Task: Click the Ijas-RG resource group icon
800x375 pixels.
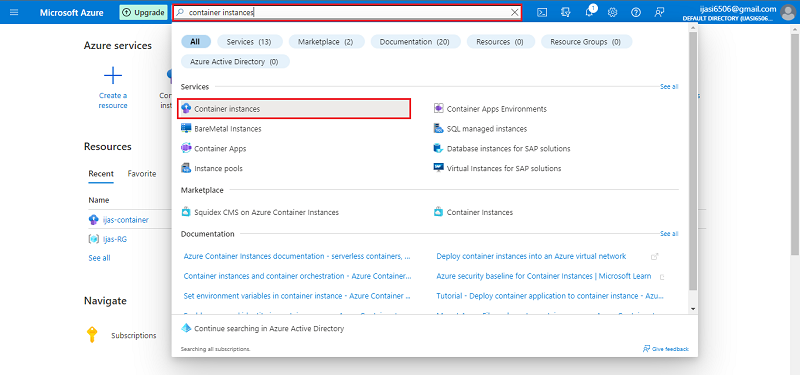Action: 93,239
